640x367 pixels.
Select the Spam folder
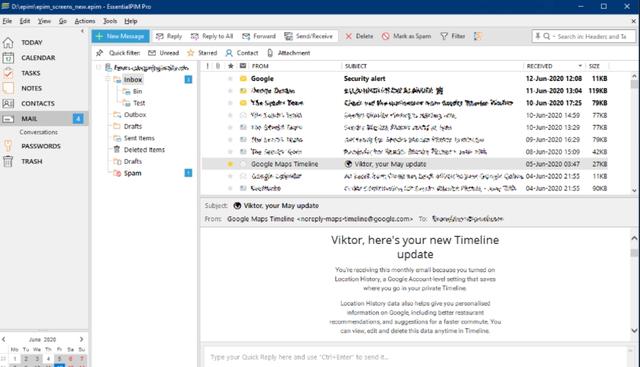[x=133, y=173]
